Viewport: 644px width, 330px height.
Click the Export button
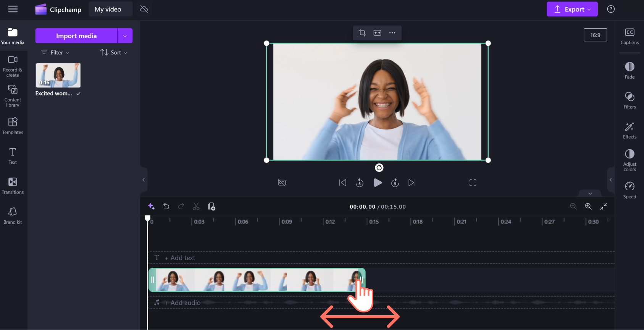(x=572, y=9)
